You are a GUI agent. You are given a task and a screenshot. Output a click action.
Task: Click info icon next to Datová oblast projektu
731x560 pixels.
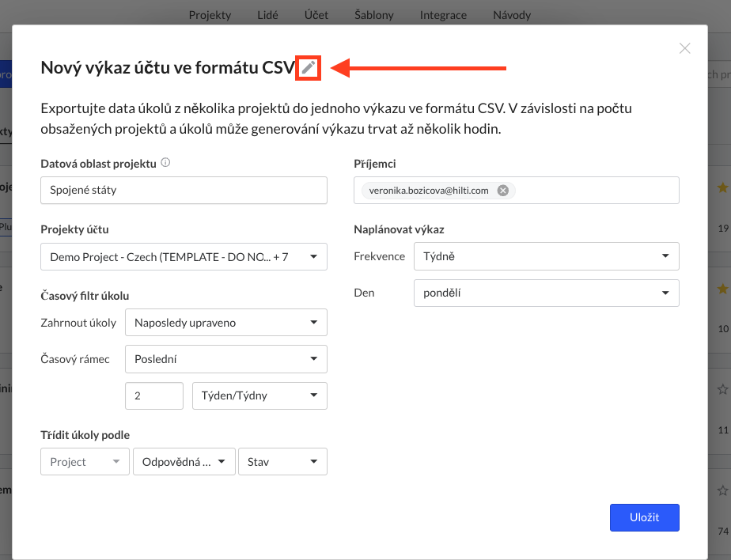pos(165,163)
